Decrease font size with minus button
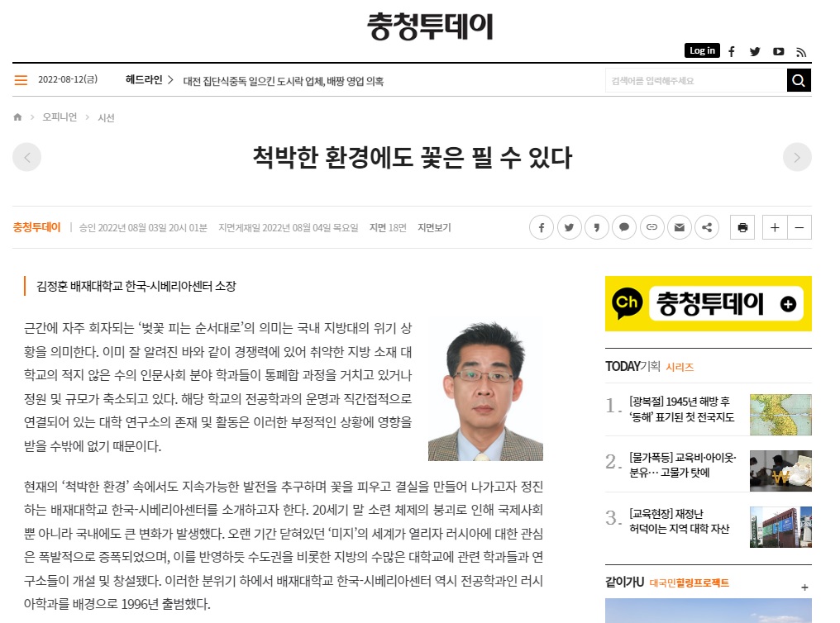Image resolution: width=840 pixels, height=623 pixels. pyautogui.click(x=799, y=227)
